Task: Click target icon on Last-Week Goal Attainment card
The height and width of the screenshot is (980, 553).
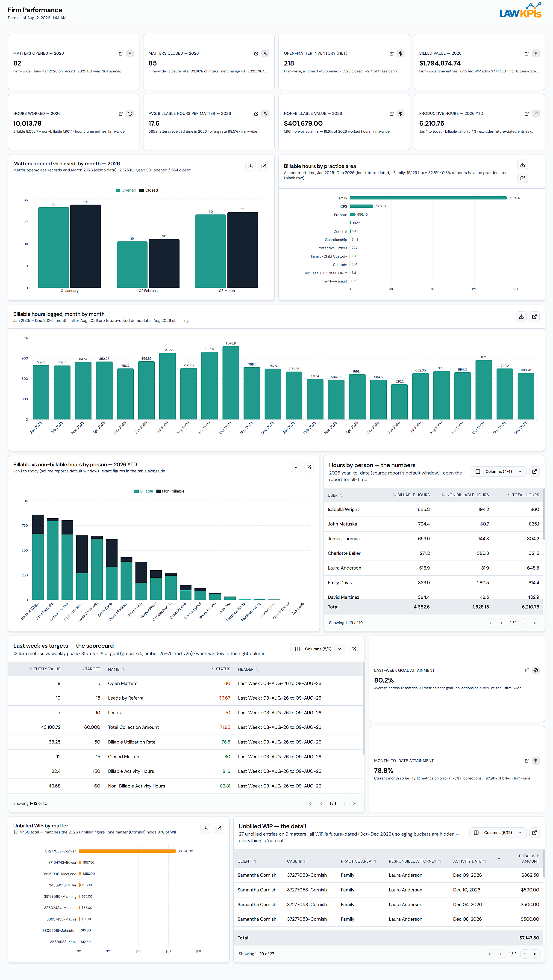Action: click(535, 670)
